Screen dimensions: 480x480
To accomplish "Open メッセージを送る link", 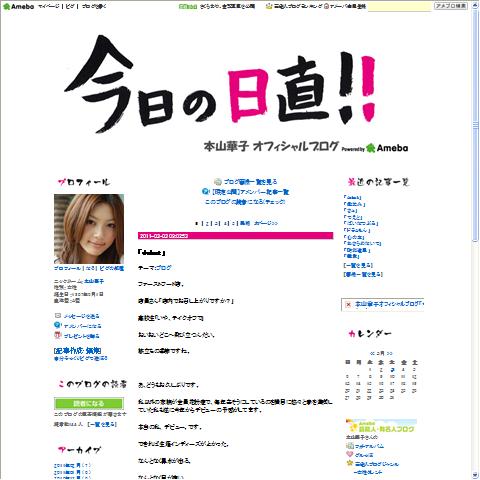I will 81,316.
